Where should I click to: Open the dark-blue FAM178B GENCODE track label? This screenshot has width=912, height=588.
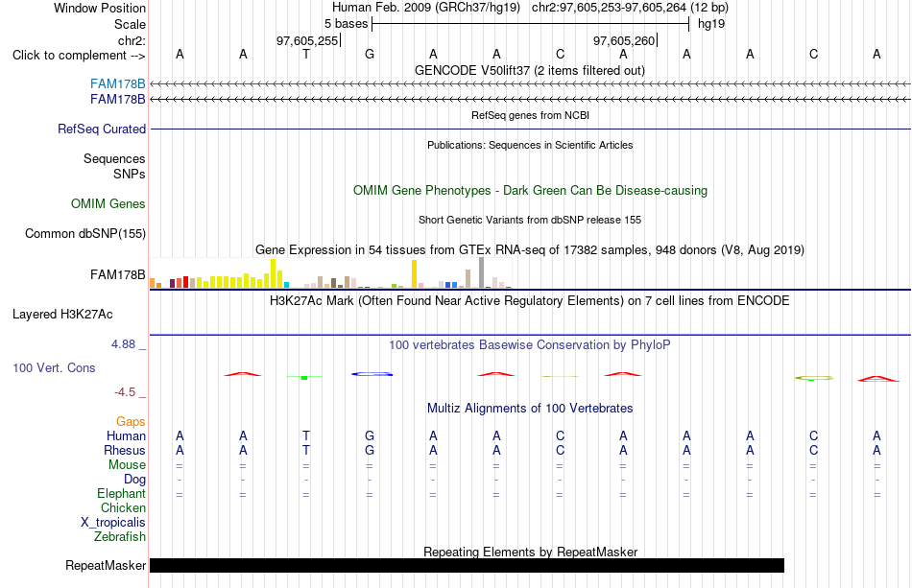pyautogui.click(x=117, y=100)
